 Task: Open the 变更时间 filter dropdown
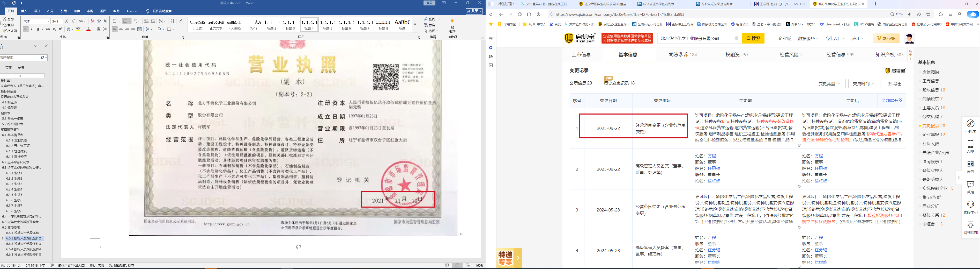click(864, 84)
